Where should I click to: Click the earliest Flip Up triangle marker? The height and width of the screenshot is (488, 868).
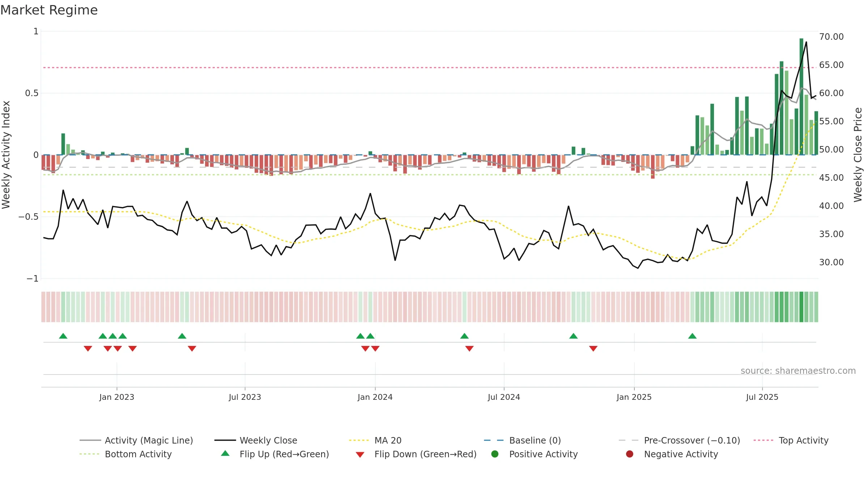63,336
